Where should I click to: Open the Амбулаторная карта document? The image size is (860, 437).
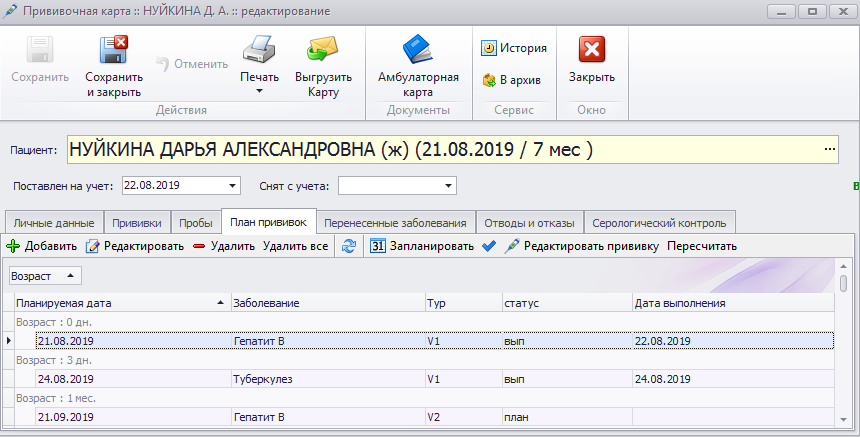pyautogui.click(x=417, y=50)
